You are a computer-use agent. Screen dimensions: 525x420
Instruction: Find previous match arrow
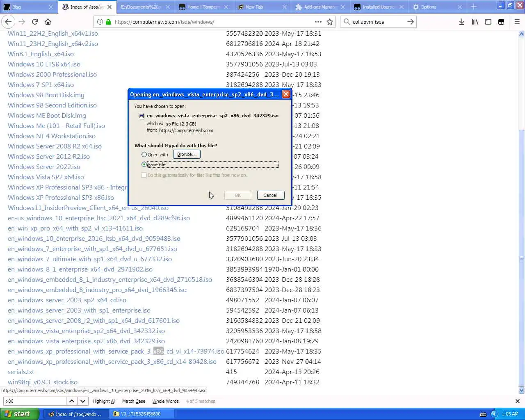tap(72, 401)
